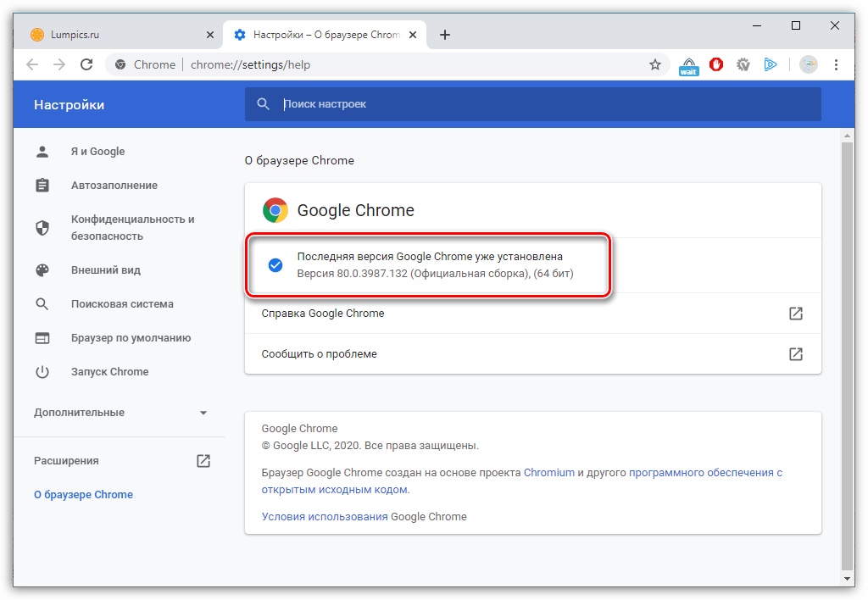Click the scrollbar down arrow
Screen dimensions: 868x600
847,579
